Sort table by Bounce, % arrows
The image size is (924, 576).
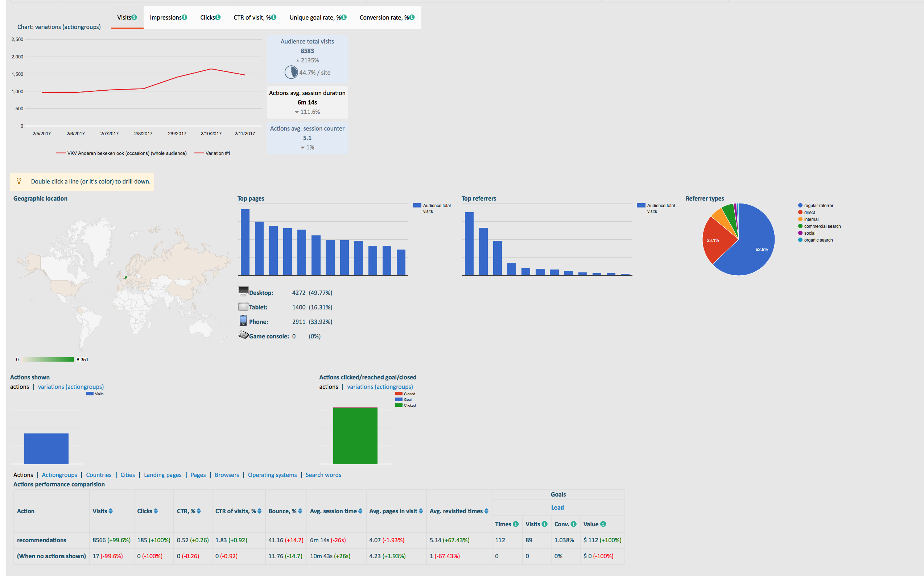click(300, 511)
